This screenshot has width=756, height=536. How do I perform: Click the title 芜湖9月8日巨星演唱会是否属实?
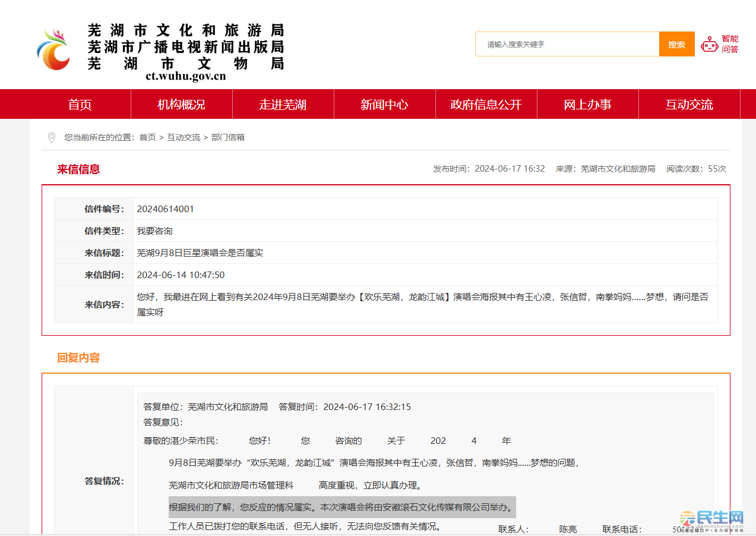[200, 253]
